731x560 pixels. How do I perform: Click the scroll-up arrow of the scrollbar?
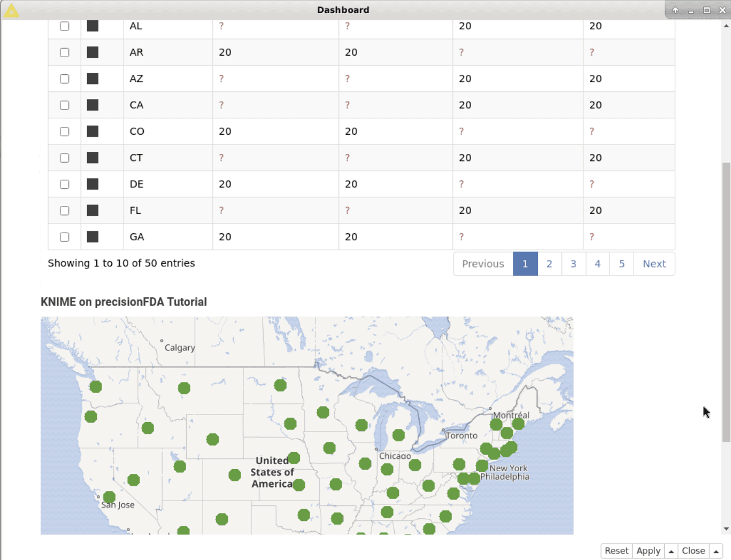[x=726, y=26]
